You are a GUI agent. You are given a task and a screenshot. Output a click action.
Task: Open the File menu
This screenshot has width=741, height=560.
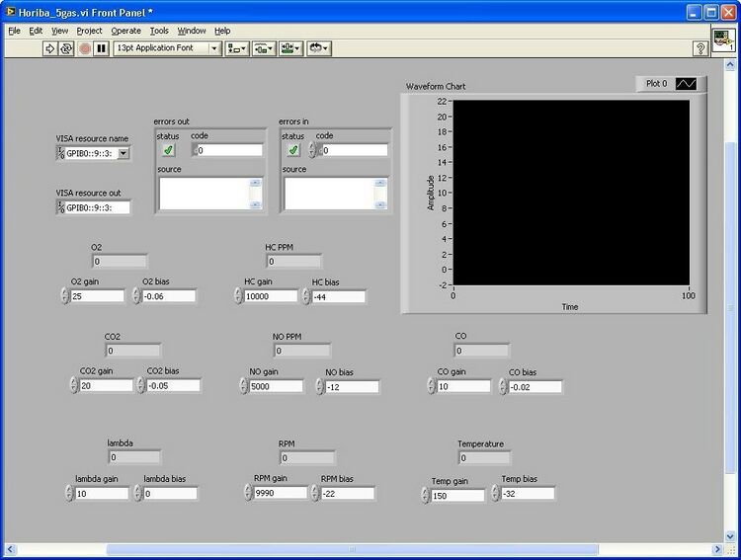(x=14, y=31)
